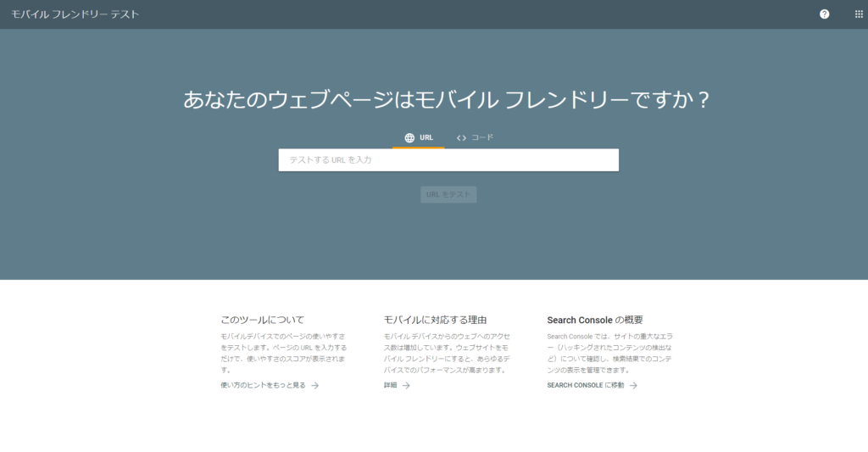Select the URL tab
This screenshot has width=868, height=452.
[x=419, y=138]
